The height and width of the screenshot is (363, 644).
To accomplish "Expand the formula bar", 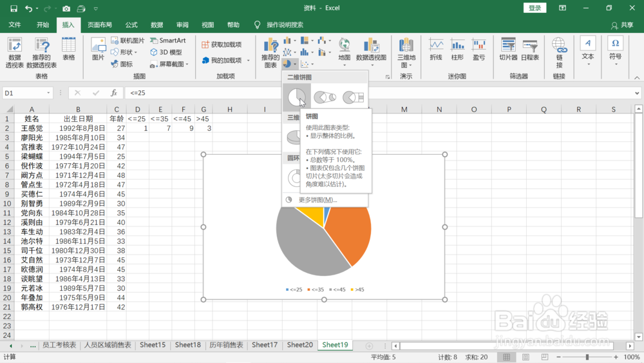I will pyautogui.click(x=637, y=93).
